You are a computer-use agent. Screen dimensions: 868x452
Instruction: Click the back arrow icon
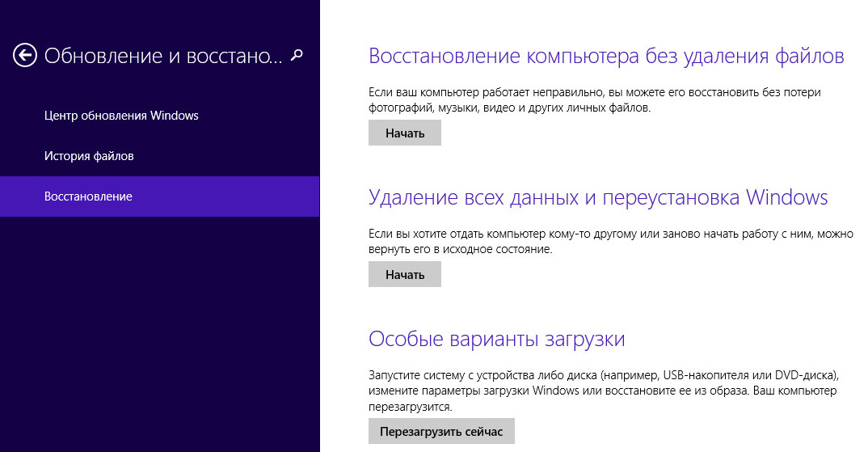tap(25, 55)
